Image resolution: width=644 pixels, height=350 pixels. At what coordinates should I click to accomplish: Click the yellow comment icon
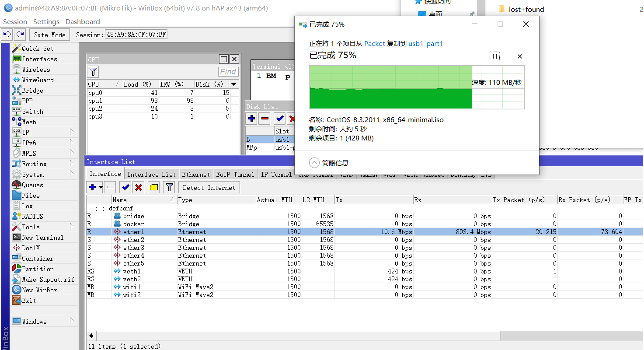[x=153, y=188]
